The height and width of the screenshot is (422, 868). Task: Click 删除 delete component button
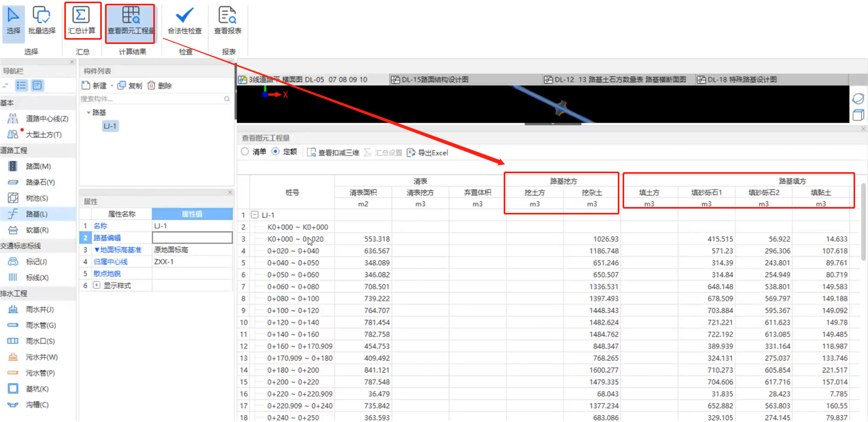pyautogui.click(x=160, y=85)
